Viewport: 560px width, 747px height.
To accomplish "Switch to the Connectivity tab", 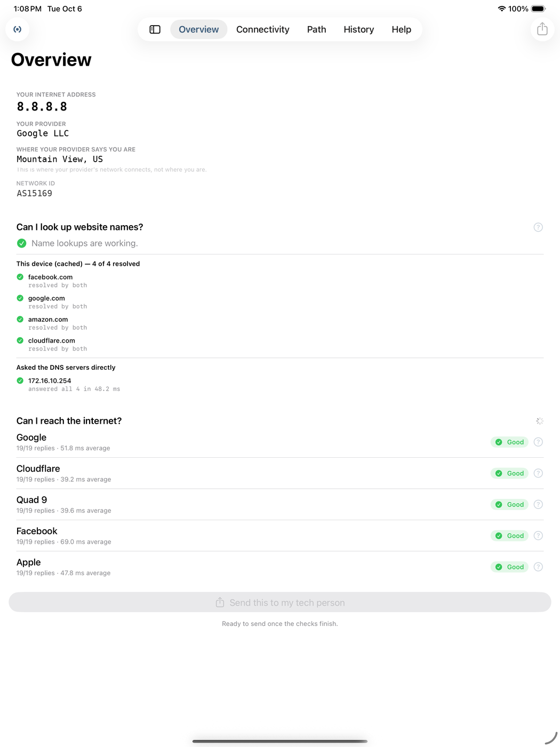I will tap(263, 29).
